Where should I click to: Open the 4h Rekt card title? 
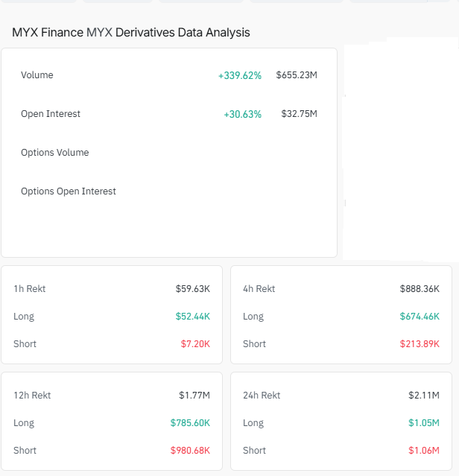pos(259,289)
